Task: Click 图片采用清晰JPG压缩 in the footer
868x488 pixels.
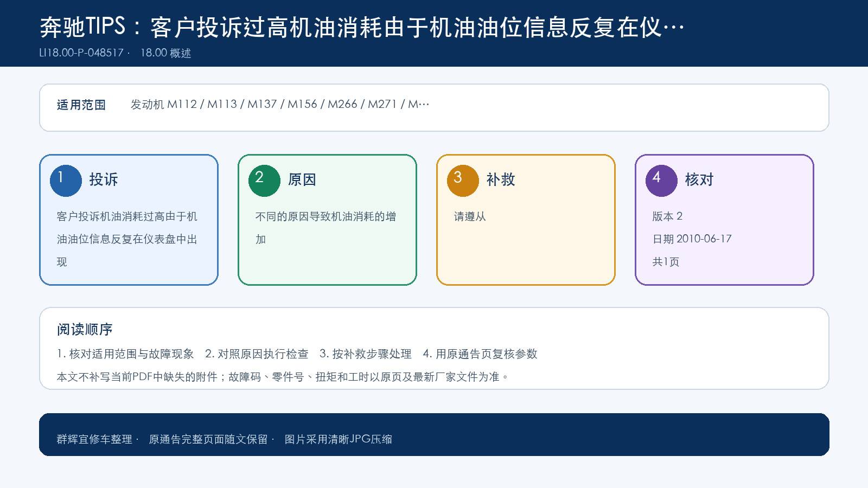Action: click(339, 439)
